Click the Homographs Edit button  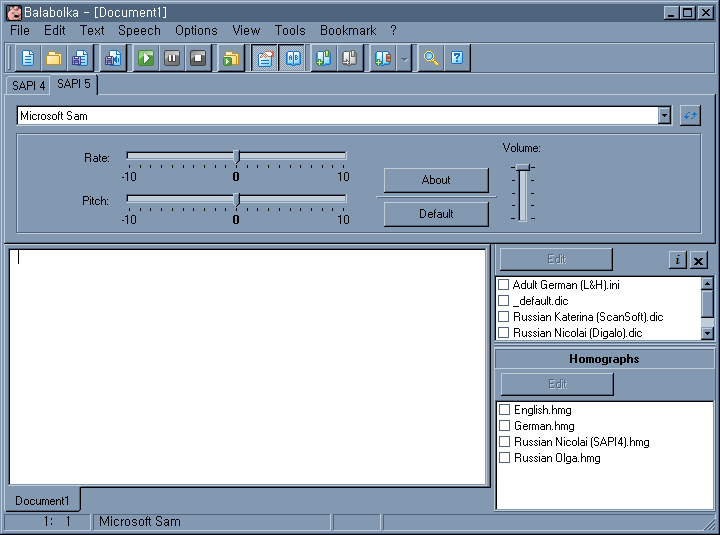pyautogui.click(x=557, y=384)
